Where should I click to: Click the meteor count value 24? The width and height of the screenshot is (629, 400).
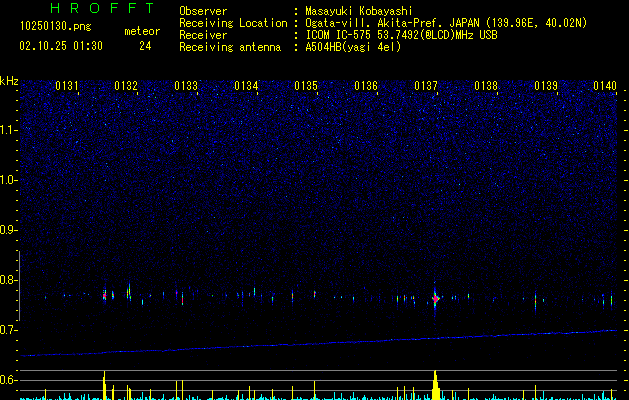[145, 46]
